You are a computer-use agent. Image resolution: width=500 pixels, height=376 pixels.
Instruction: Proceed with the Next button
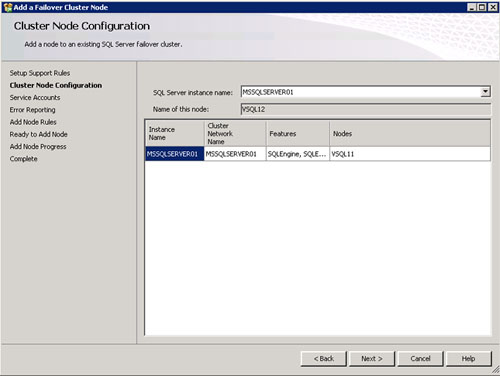[x=372, y=359]
